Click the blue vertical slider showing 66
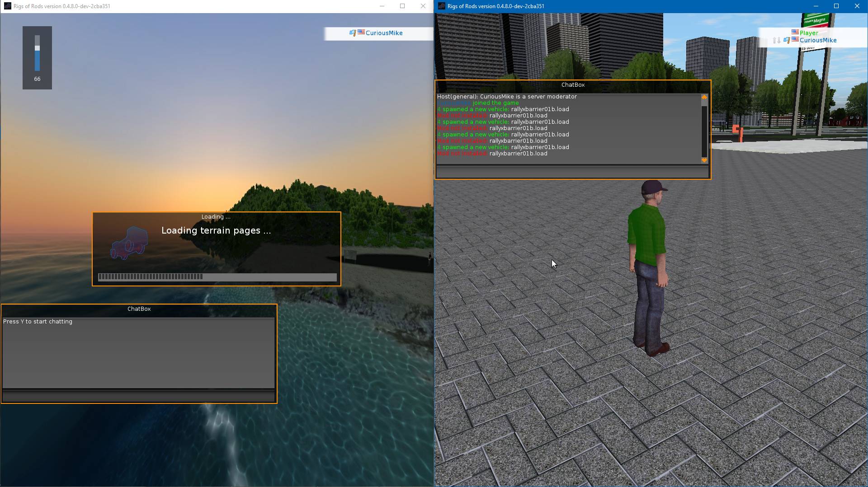 (37, 53)
